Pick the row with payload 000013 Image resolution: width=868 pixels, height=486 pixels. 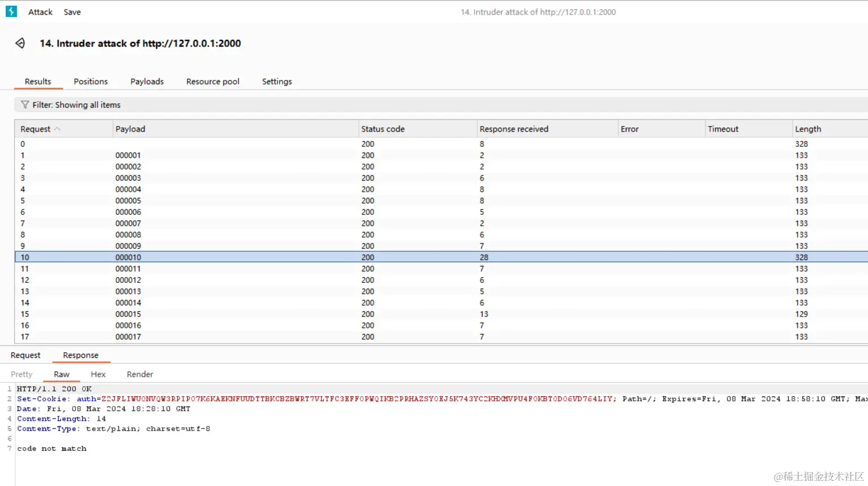[441, 291]
